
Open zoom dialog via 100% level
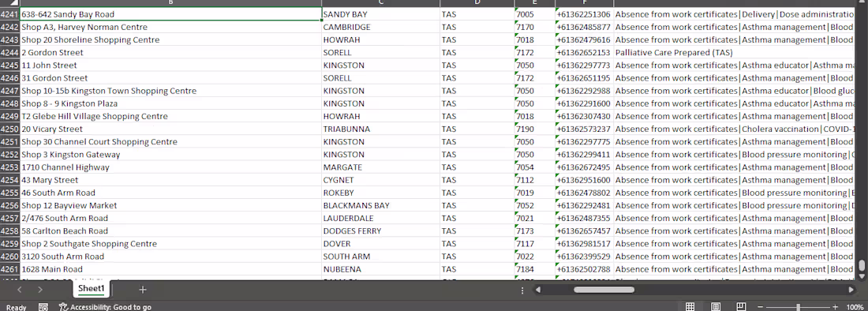click(x=855, y=307)
